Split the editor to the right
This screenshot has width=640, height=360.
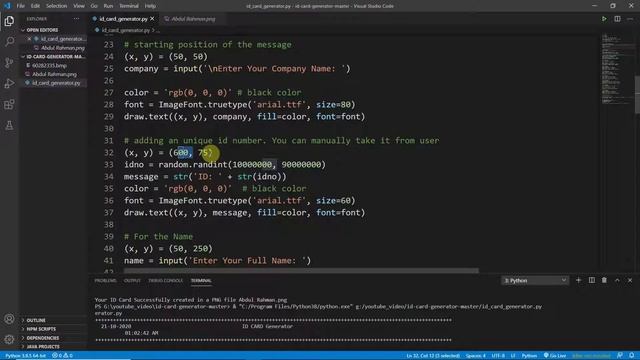[x=617, y=19]
